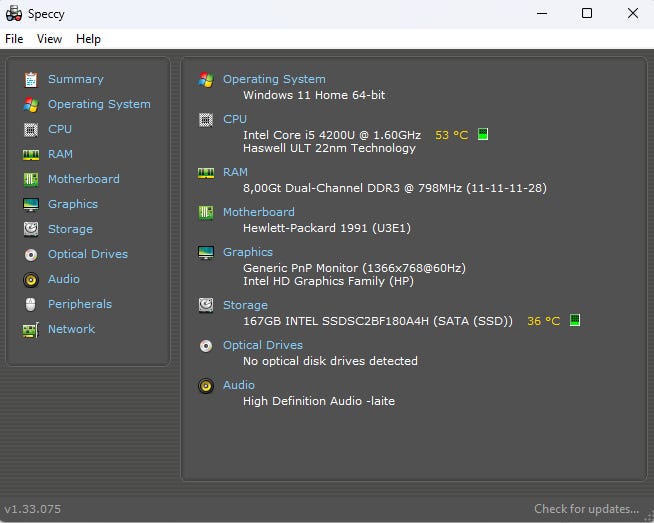
Task: Select Optical Drives in the sidebar
Action: coord(88,254)
